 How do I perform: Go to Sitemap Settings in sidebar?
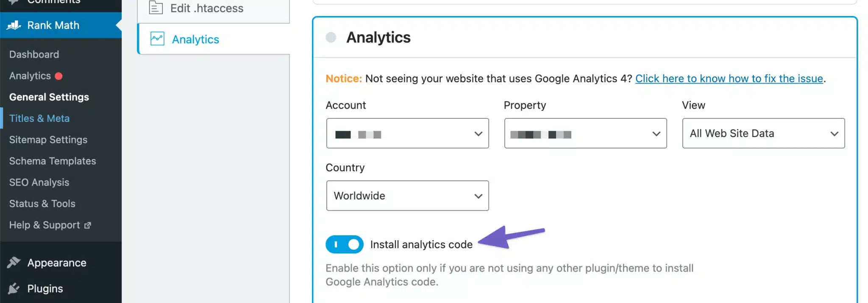click(48, 140)
